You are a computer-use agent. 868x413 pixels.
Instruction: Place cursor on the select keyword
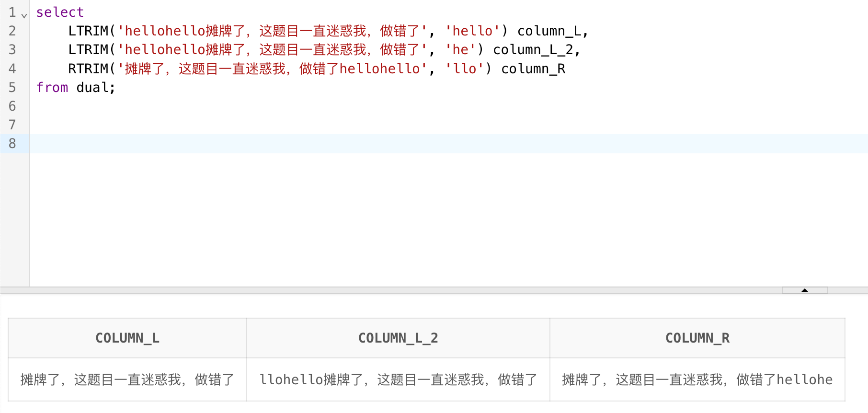[x=60, y=12]
